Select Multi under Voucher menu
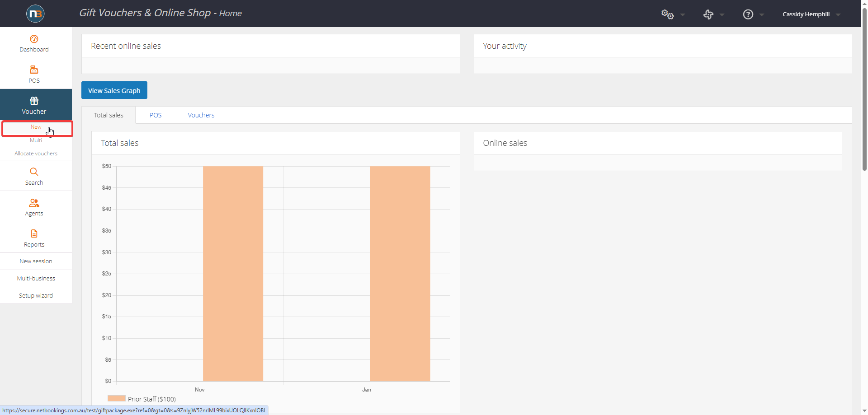The height and width of the screenshot is (415, 868). (x=36, y=140)
